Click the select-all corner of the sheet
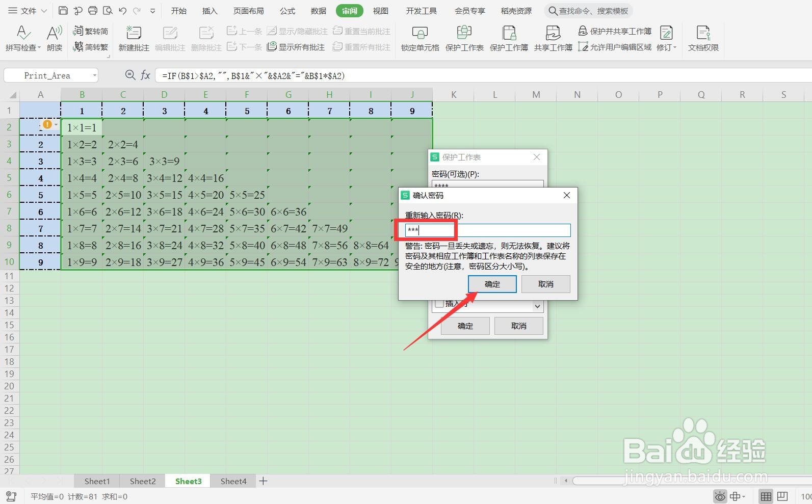812x504 pixels. 10,94
